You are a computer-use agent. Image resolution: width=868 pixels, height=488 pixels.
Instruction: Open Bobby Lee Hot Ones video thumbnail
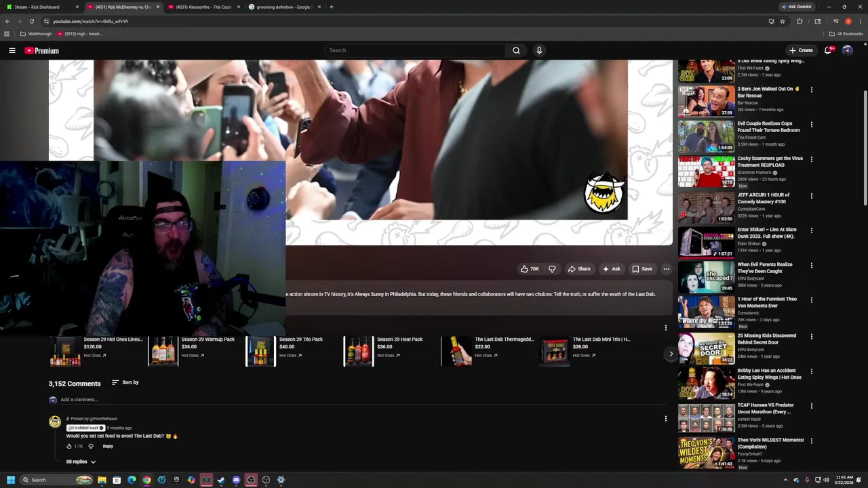706,383
